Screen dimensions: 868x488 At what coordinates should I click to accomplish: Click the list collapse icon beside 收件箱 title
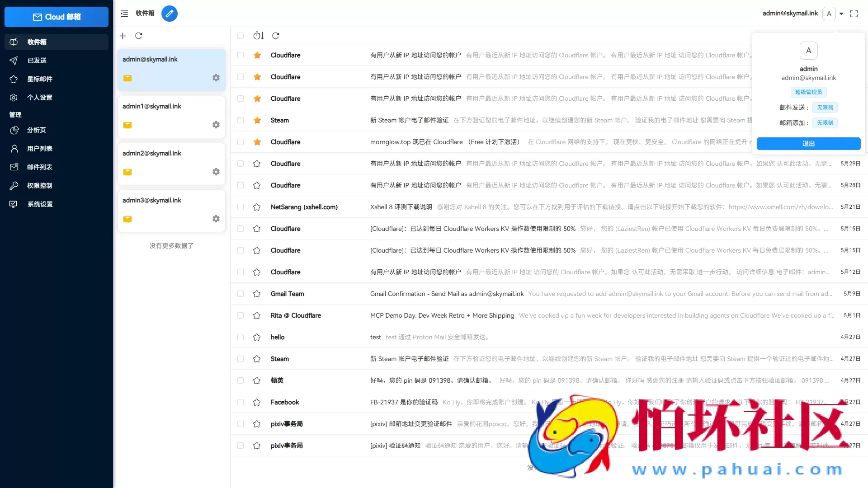point(124,14)
